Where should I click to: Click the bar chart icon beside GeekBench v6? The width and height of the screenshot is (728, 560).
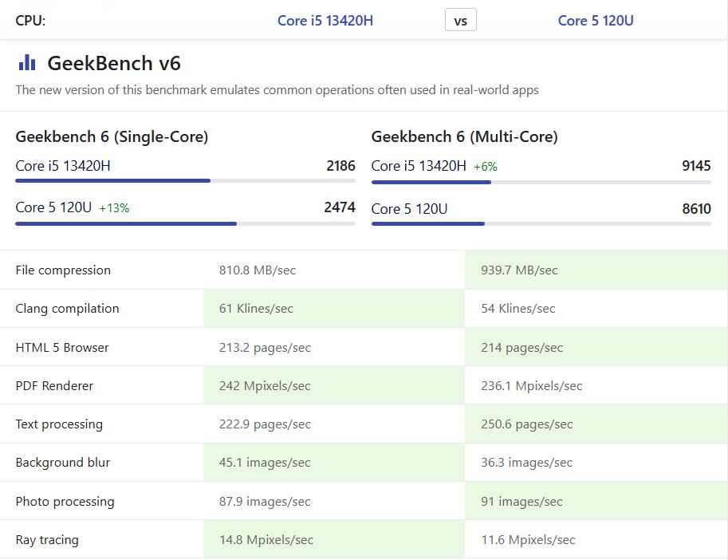click(x=27, y=62)
